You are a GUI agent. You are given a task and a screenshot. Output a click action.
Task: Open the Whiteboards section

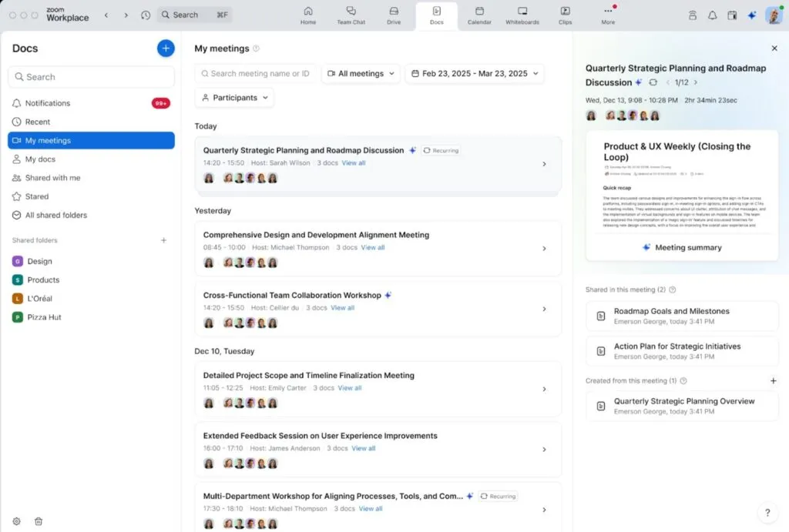[x=522, y=15]
